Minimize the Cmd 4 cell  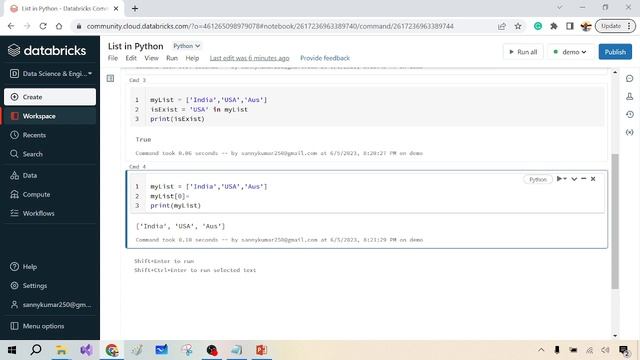coord(583,179)
